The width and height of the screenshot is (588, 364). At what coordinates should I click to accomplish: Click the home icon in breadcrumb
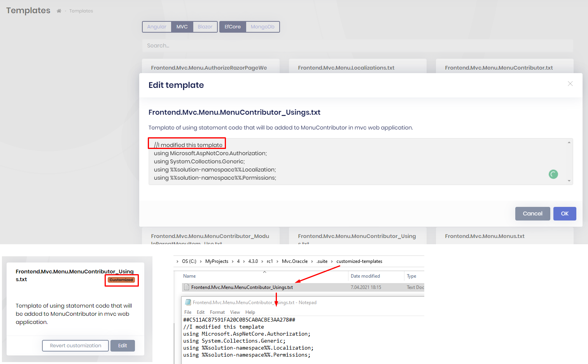click(x=59, y=11)
